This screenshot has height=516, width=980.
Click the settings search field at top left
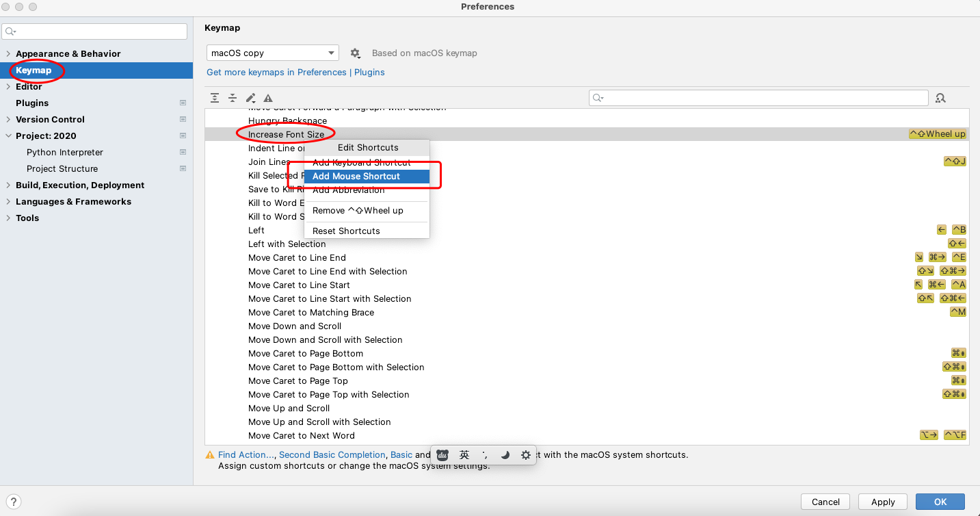(x=94, y=31)
